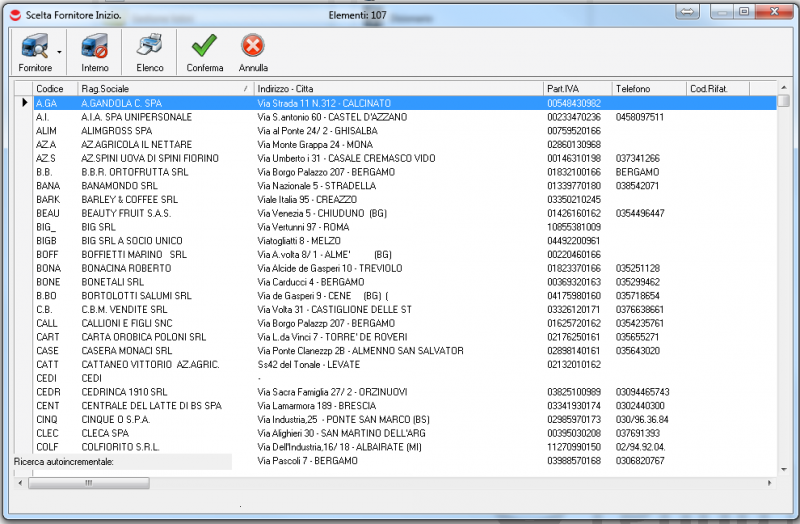
Task: Click the Interno toolbar icon
Action: tap(95, 50)
